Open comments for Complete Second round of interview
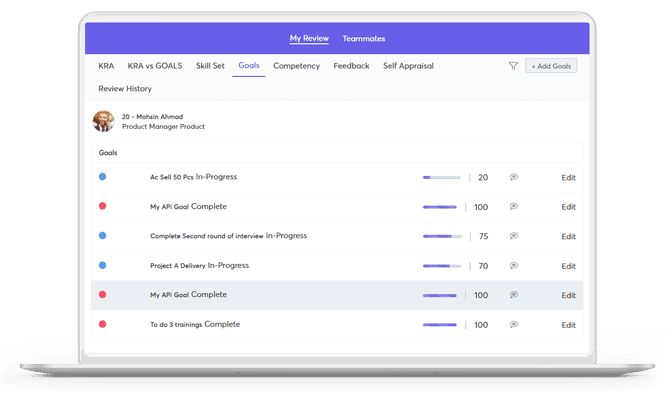The image size is (672, 400). 513,236
